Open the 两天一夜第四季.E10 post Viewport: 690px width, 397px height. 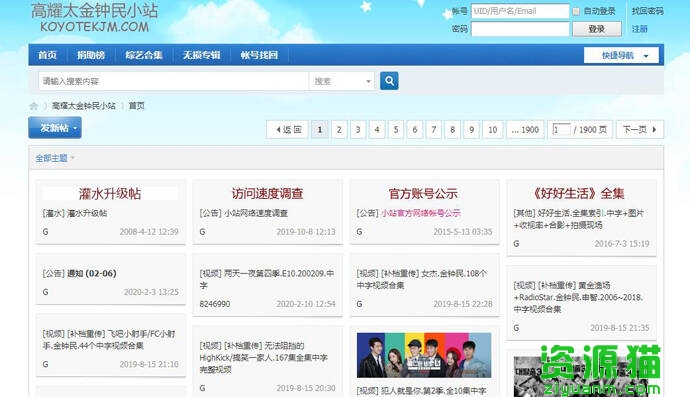click(x=267, y=279)
